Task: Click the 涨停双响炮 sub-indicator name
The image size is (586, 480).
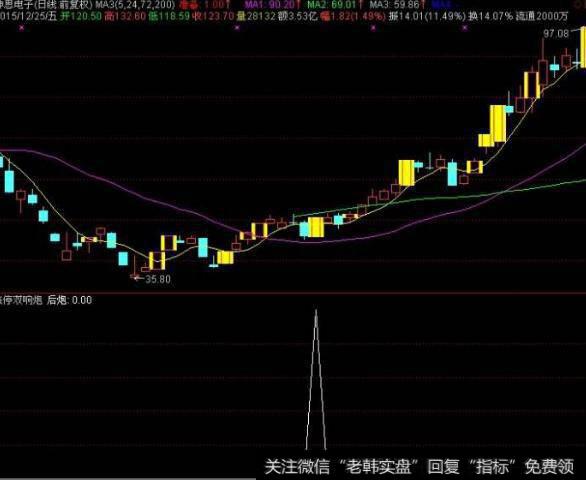Action: [21, 300]
